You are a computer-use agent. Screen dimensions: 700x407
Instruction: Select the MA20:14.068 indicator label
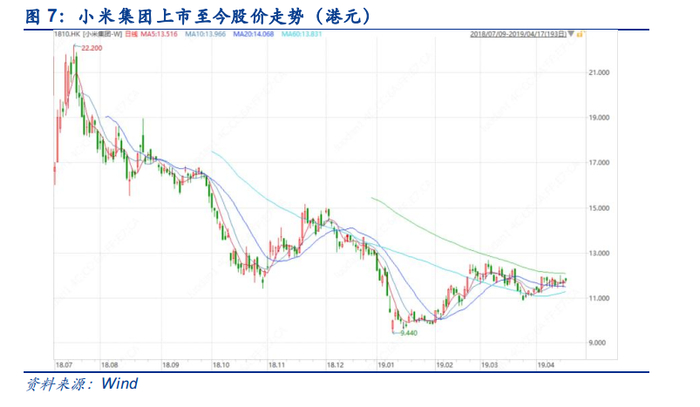click(x=254, y=34)
